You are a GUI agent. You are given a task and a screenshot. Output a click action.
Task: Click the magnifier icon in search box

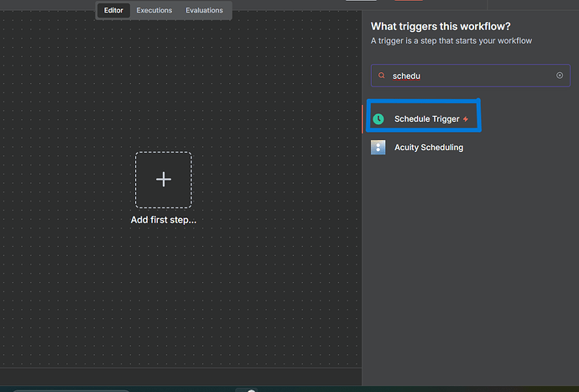[382, 76]
